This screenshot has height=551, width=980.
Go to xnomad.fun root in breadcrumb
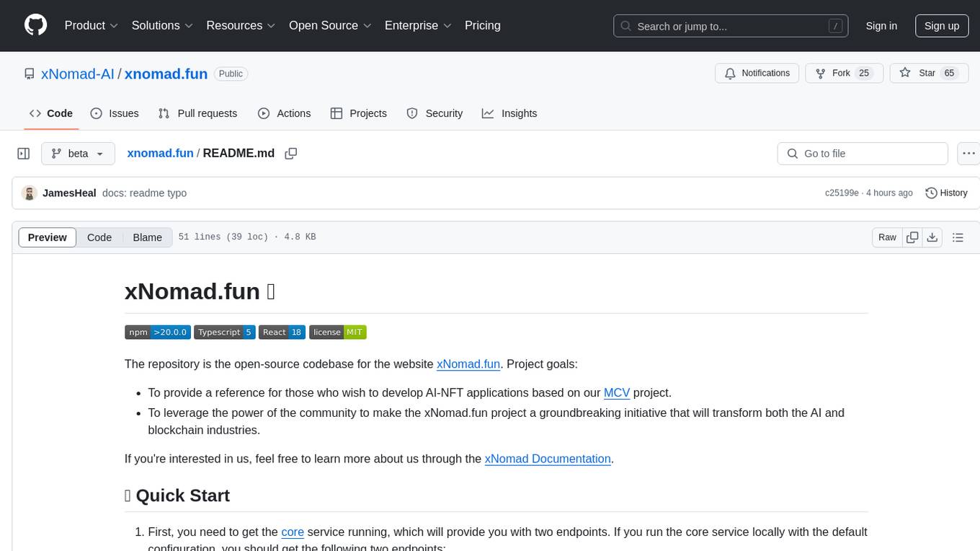(x=160, y=153)
